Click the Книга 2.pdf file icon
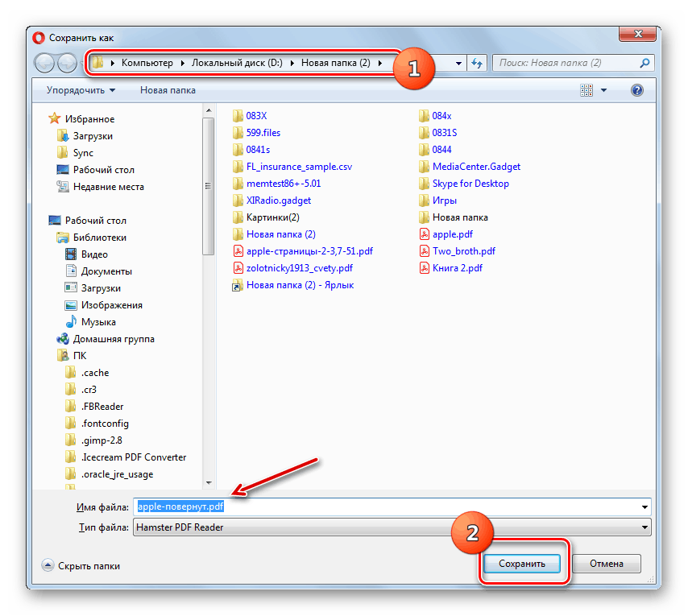This screenshot has width=688, height=616. 424,268
